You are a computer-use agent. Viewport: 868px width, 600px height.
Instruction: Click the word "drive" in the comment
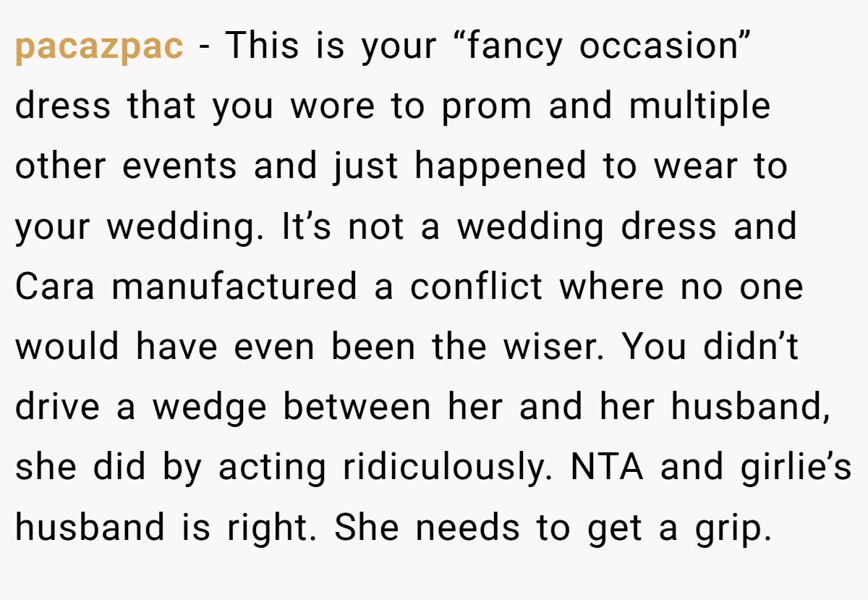click(x=59, y=407)
